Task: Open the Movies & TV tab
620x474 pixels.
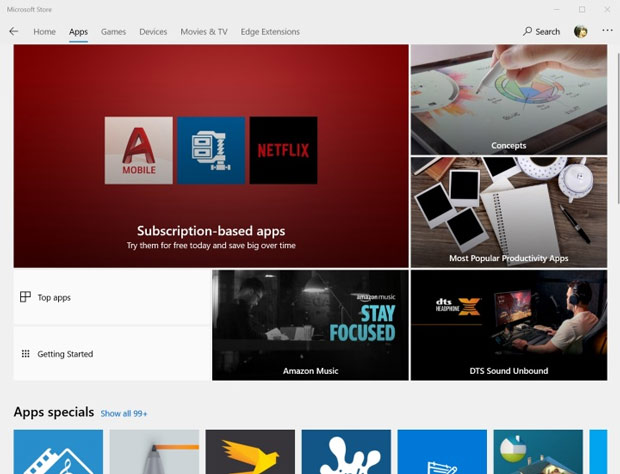Action: click(204, 32)
